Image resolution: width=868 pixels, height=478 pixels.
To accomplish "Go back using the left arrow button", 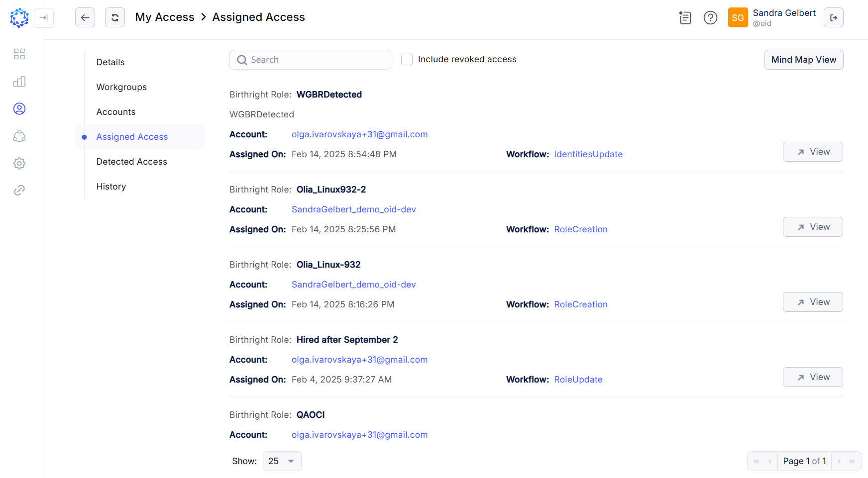I will click(85, 17).
